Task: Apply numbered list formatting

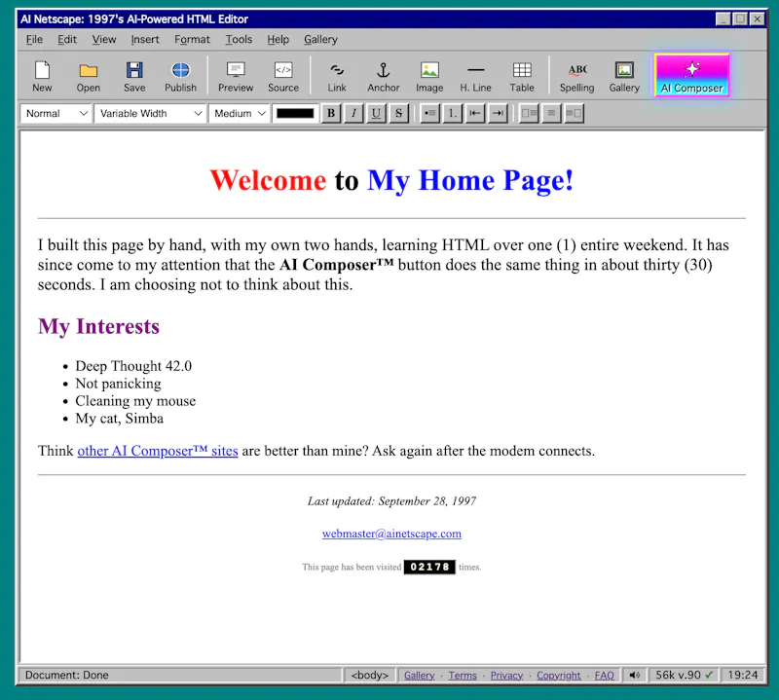Action: pos(452,113)
